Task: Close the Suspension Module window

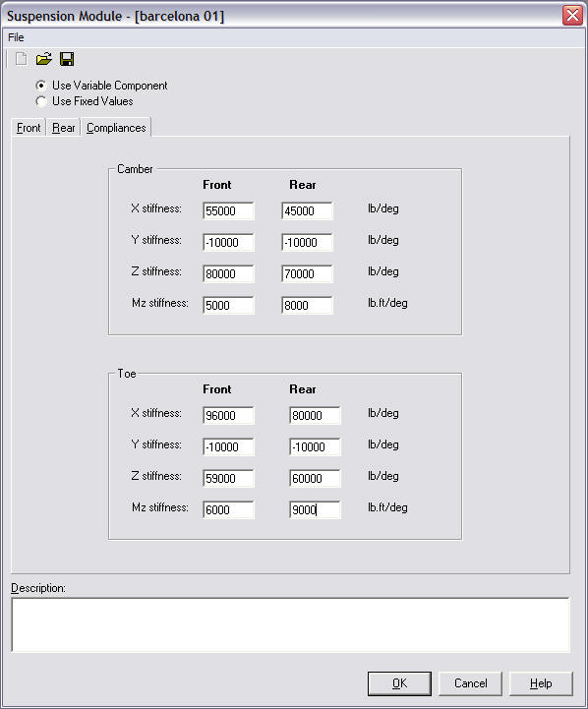Action: coord(572,16)
